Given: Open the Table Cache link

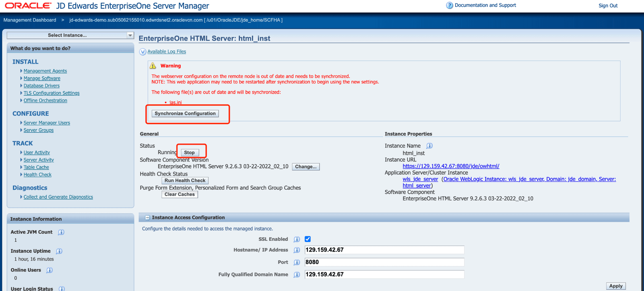Looking at the screenshot, I should click(x=36, y=167).
